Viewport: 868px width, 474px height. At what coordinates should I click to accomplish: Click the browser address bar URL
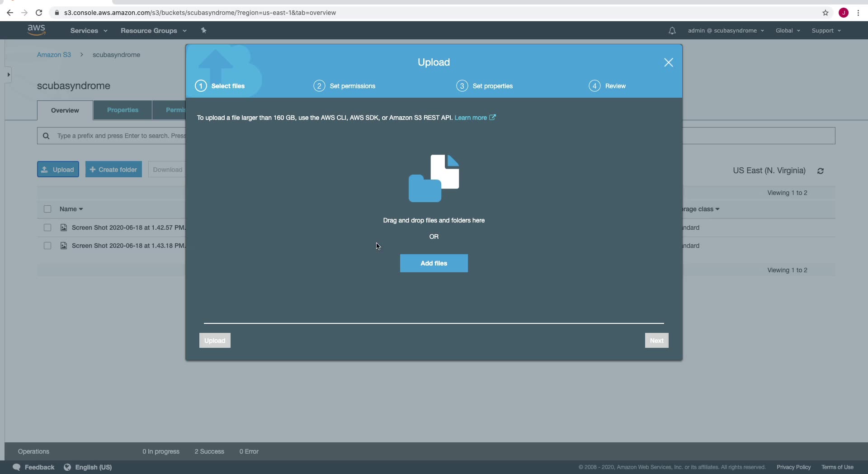[200, 13]
